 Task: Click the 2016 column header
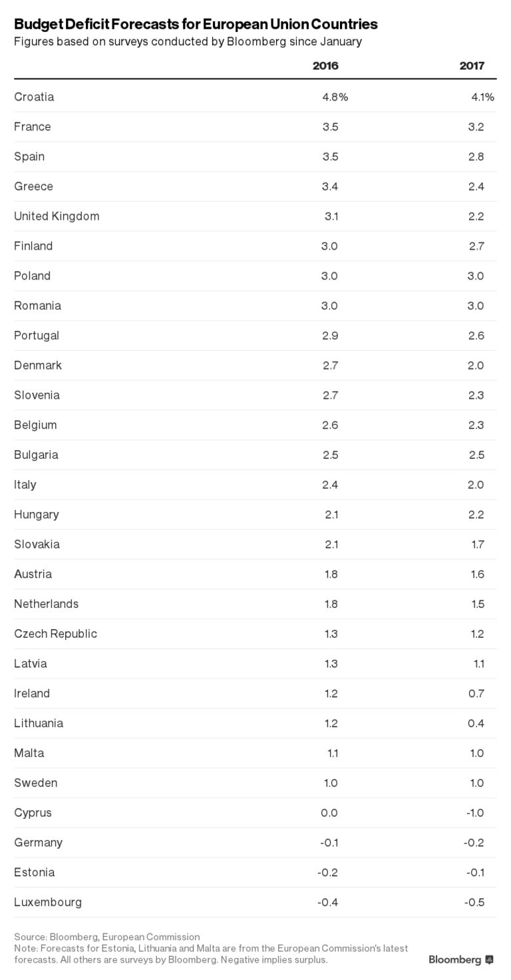click(x=325, y=65)
